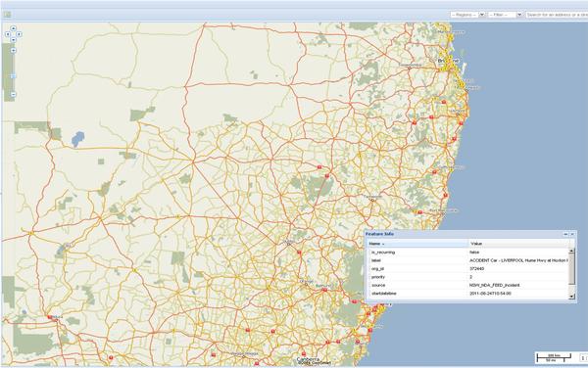Click the Brisbane city label
This screenshot has height=368, width=588.
pyautogui.click(x=448, y=61)
